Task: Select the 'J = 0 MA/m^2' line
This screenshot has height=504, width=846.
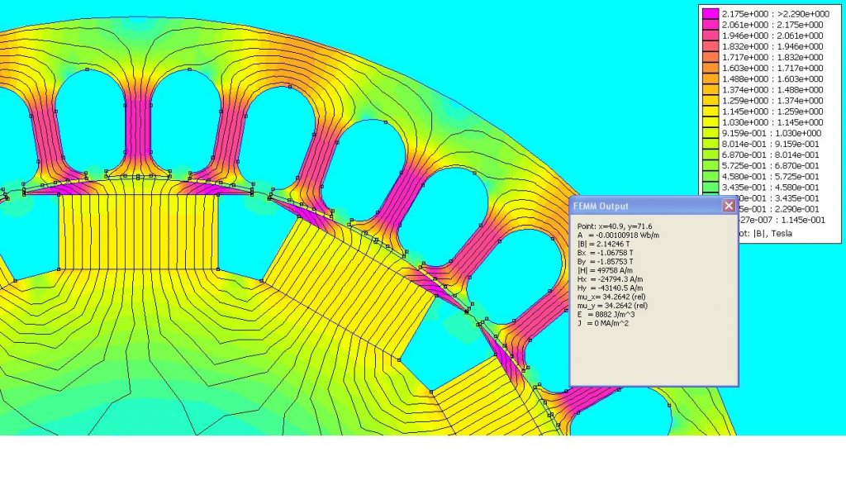Action: (602, 323)
